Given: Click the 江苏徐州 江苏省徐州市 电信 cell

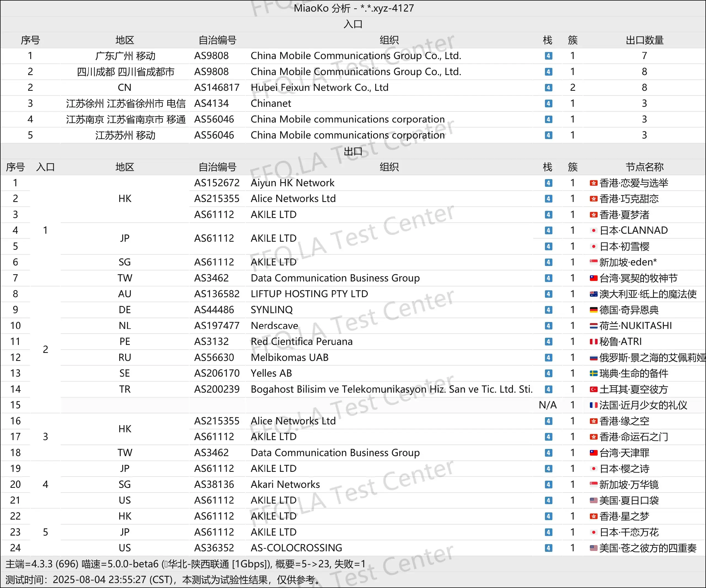Looking at the screenshot, I should [126, 103].
